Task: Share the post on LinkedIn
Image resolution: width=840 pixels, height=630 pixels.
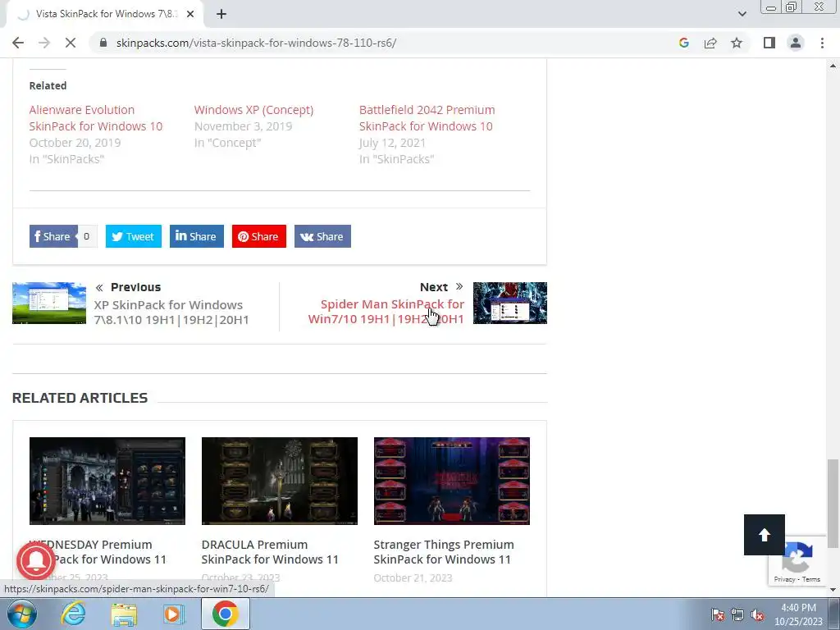Action: [197, 236]
